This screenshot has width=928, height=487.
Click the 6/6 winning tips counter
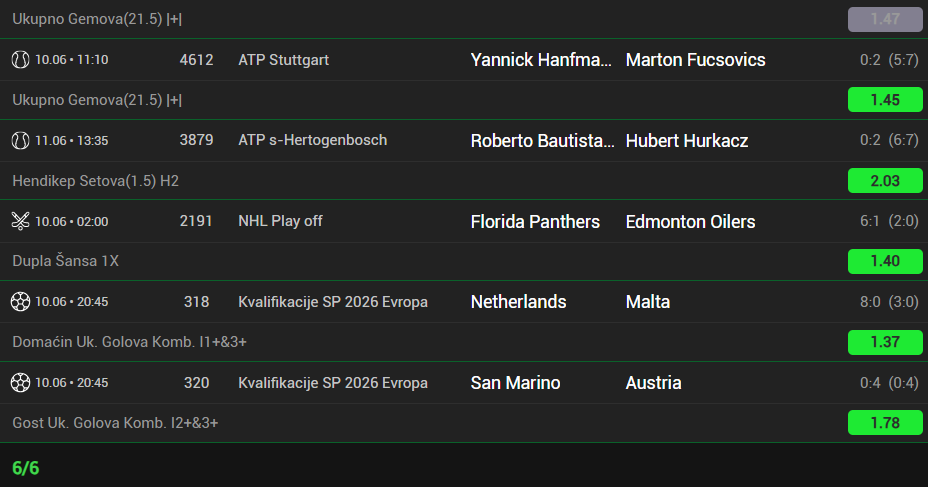point(25,468)
